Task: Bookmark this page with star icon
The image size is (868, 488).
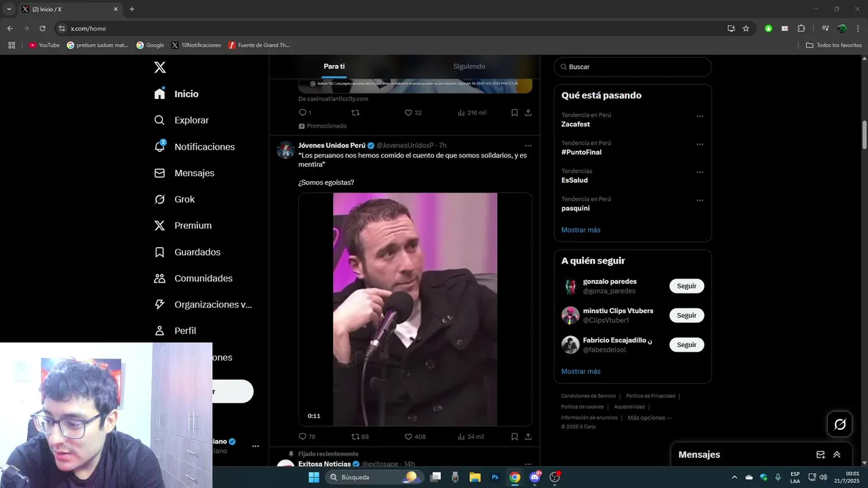Action: [x=746, y=28]
